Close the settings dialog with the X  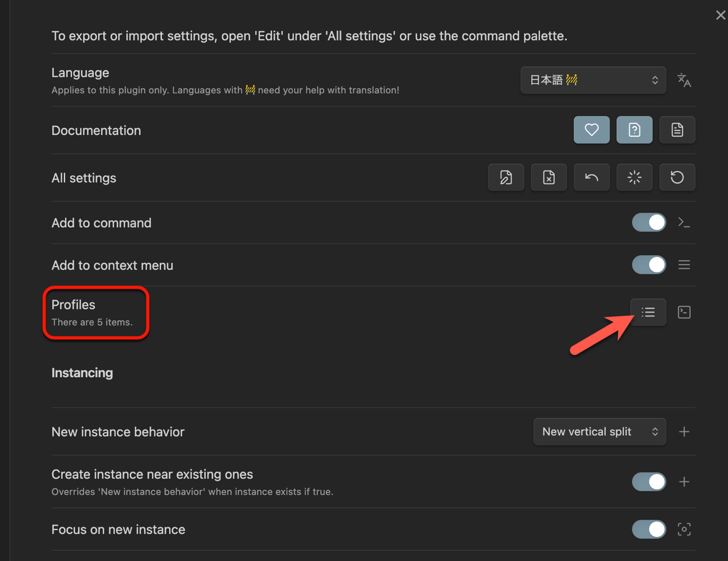pyautogui.click(x=720, y=15)
